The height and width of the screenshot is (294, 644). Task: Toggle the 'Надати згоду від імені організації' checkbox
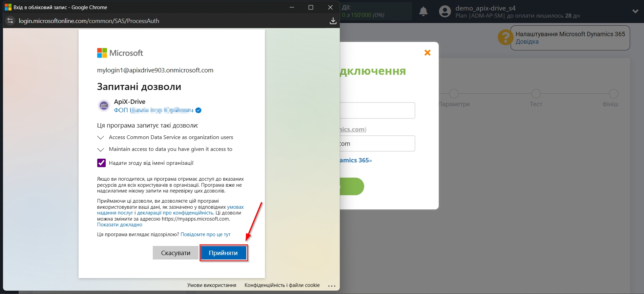point(101,163)
